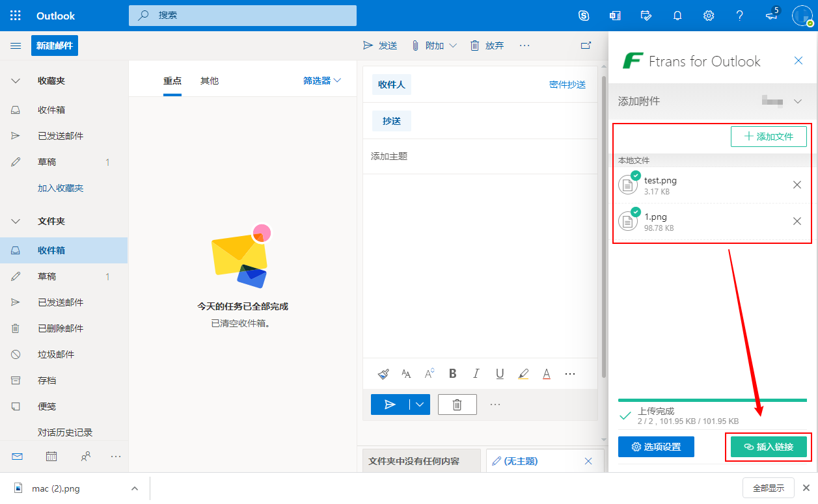This screenshot has height=504, width=818.
Task: Open the Skype icon in header
Action: (584, 16)
